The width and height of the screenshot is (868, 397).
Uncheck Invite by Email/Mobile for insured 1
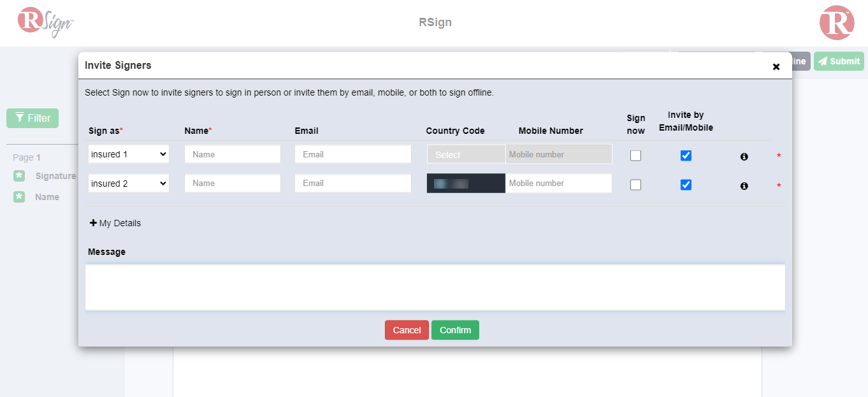(x=686, y=155)
